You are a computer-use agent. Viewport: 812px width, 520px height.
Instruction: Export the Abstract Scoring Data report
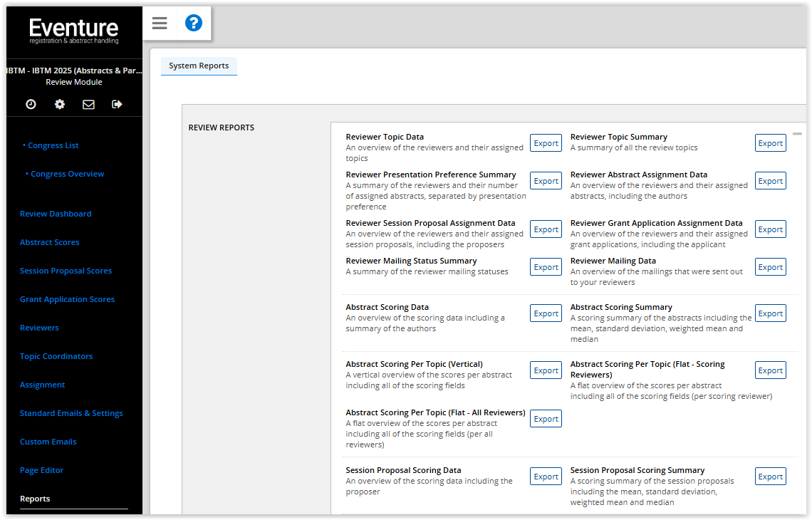546,313
